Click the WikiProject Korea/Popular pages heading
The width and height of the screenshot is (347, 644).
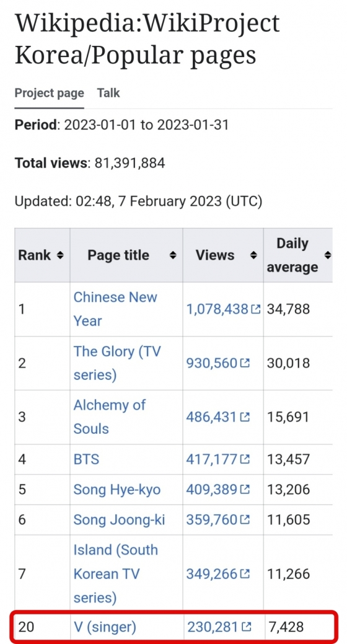147,38
